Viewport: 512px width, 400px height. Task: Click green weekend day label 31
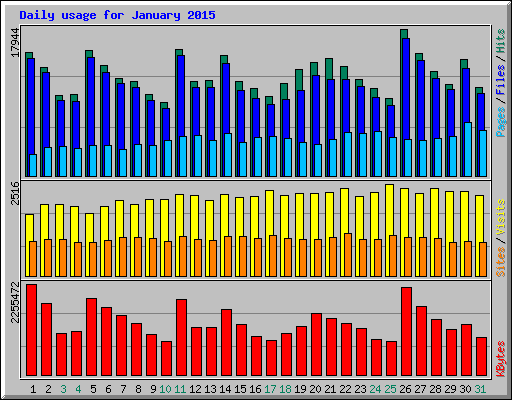click(480, 389)
